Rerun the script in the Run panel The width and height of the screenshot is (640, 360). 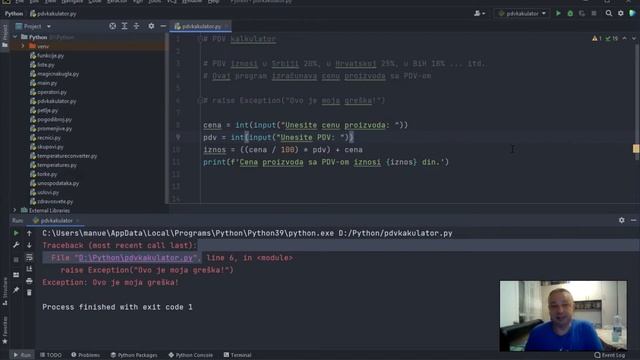pos(16,233)
